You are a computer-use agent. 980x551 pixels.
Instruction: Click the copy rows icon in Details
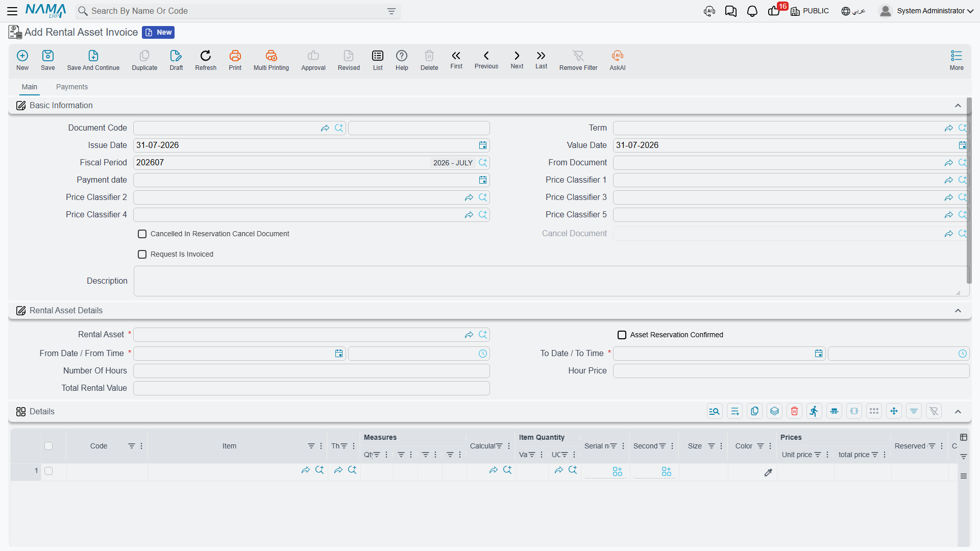click(755, 411)
